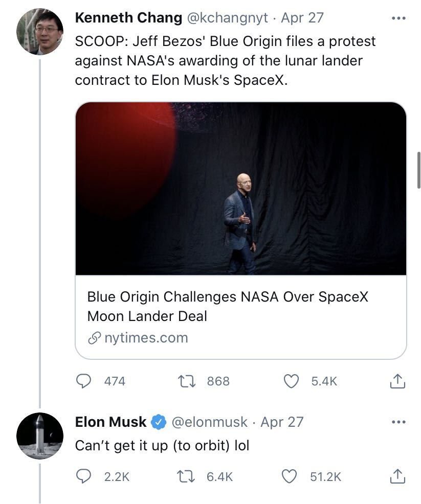Open Kenneth Chang's profile picture
The height and width of the screenshot is (504, 421).
tap(40, 32)
